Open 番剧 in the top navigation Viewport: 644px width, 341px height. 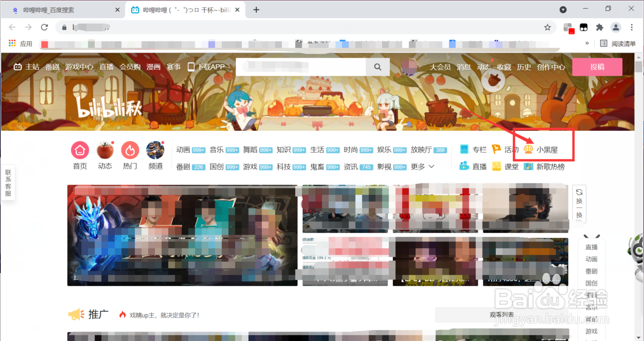[52, 67]
